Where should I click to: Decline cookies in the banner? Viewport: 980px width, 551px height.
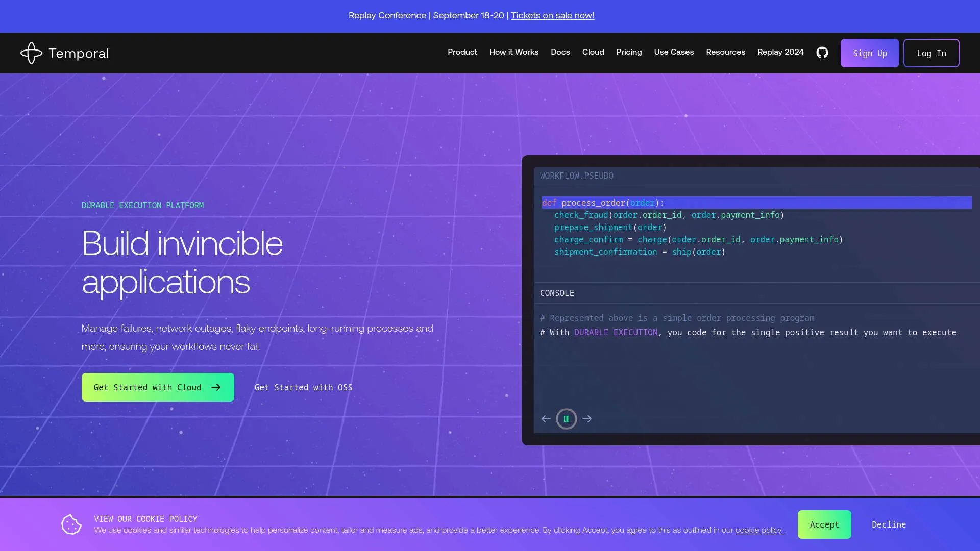pos(889,524)
